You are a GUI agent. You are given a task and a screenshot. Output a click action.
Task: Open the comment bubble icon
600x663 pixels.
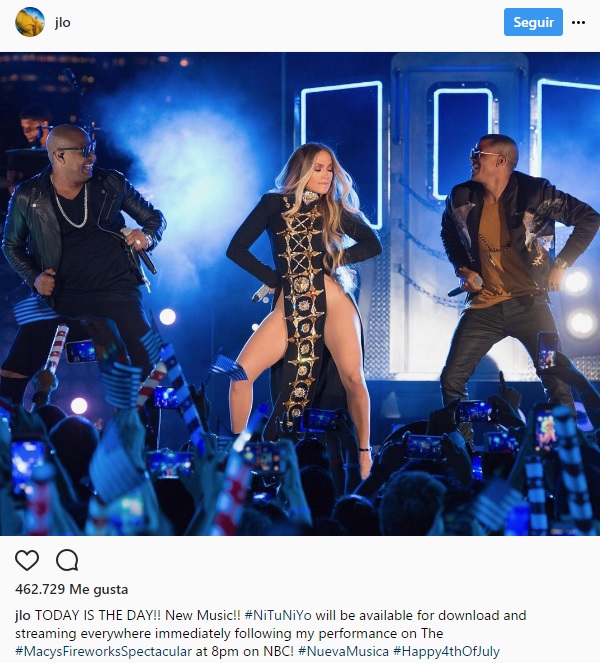[67, 560]
